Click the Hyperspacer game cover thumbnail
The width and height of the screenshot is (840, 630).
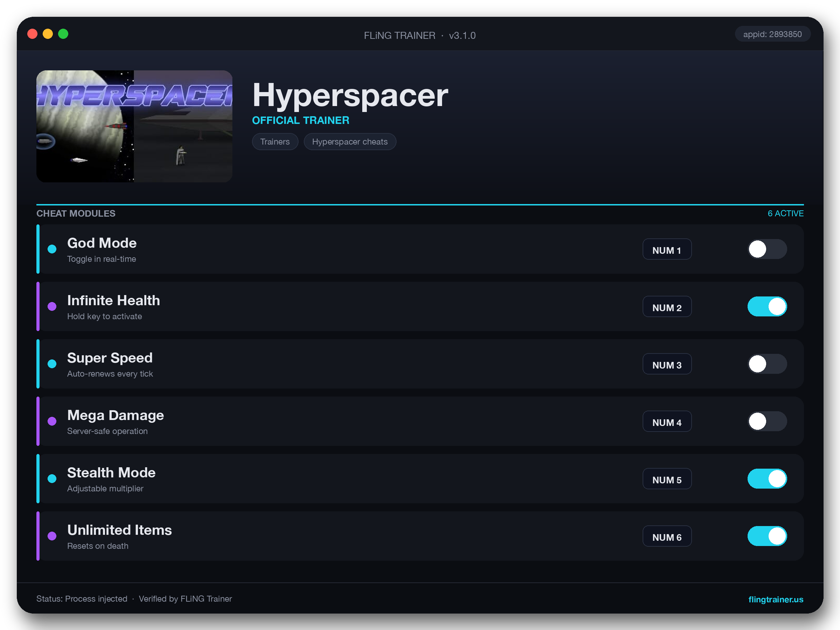(x=134, y=126)
